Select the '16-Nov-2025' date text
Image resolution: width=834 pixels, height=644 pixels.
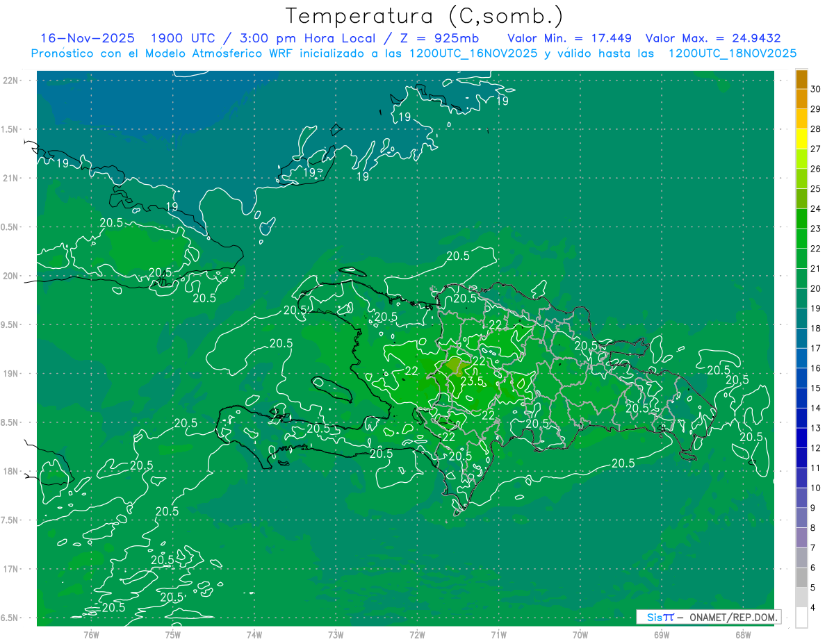click(87, 38)
